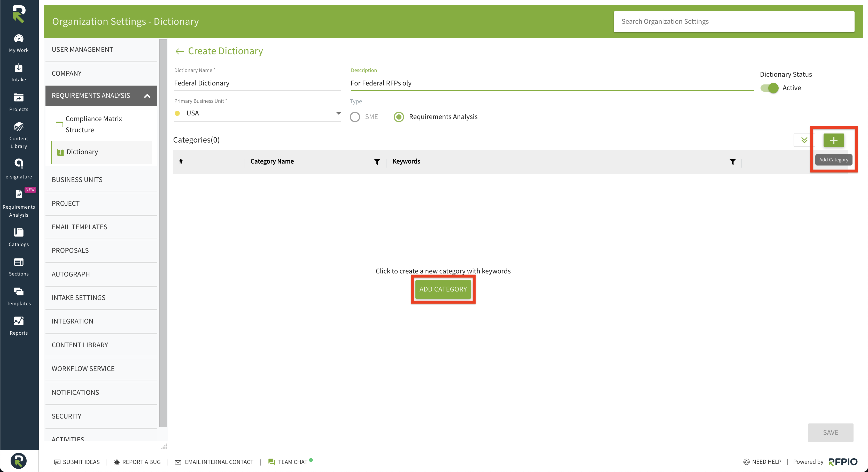868x472 pixels.
Task: Select Dictionary submenu item
Action: [101, 152]
